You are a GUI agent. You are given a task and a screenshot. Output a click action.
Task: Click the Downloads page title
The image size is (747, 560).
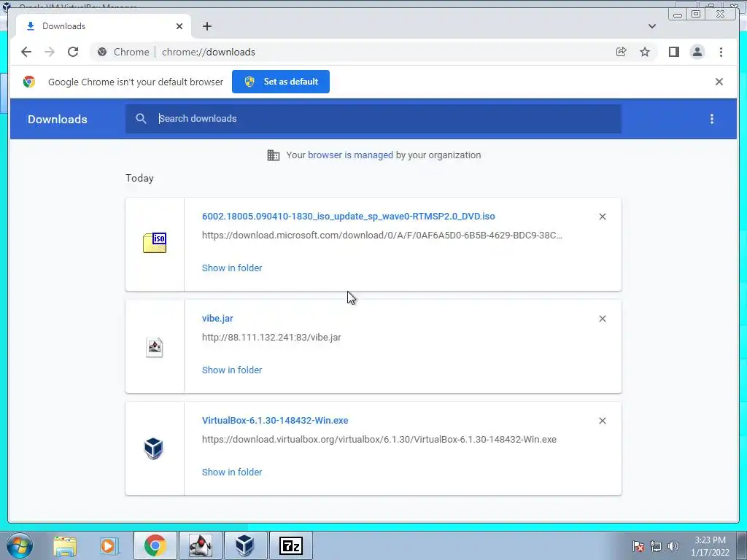[57, 119]
